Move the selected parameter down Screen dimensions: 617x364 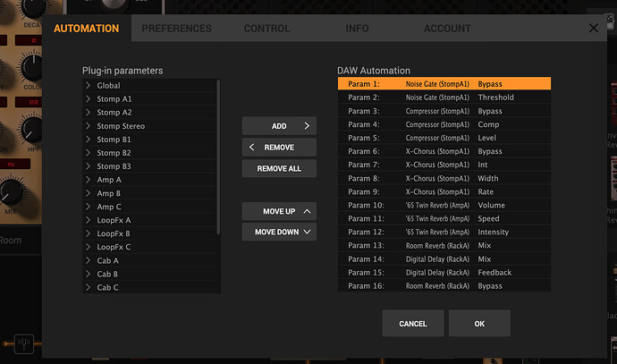(x=279, y=232)
